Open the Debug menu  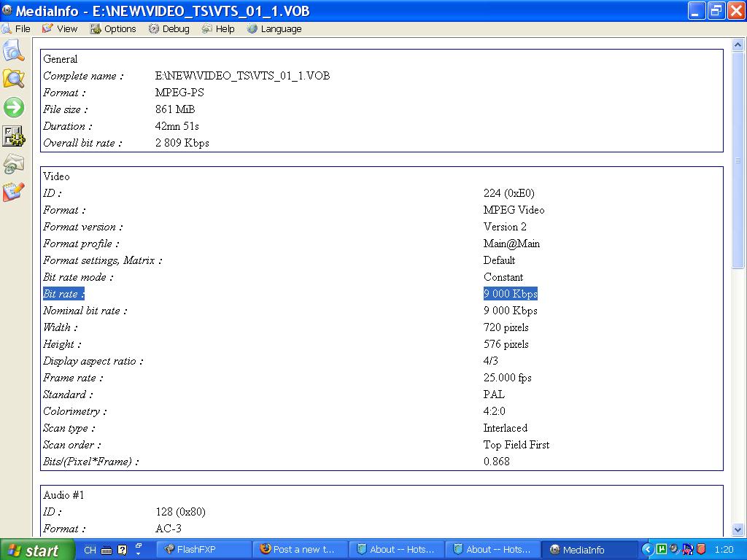tap(169, 28)
